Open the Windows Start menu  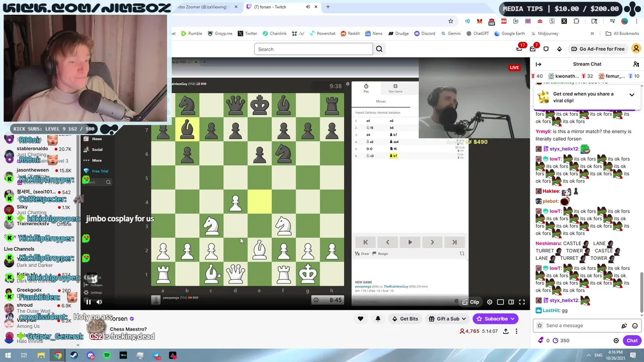click(x=9, y=355)
